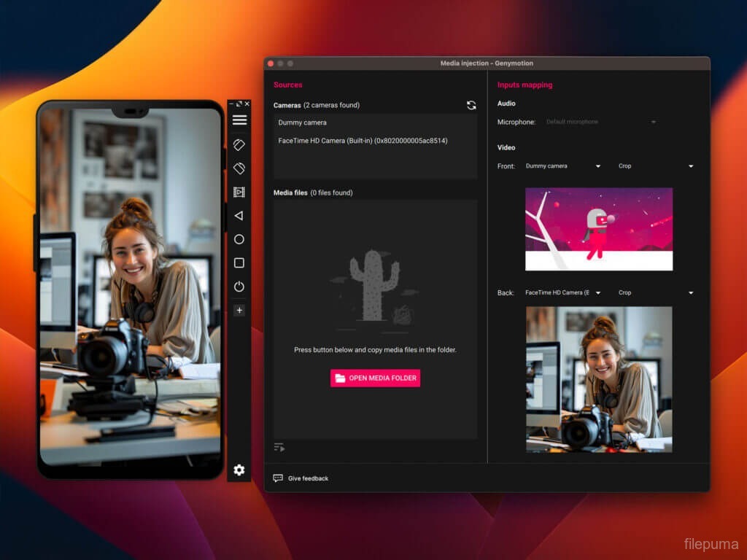
Task: Click the playlist icon below media files
Action: click(279, 448)
